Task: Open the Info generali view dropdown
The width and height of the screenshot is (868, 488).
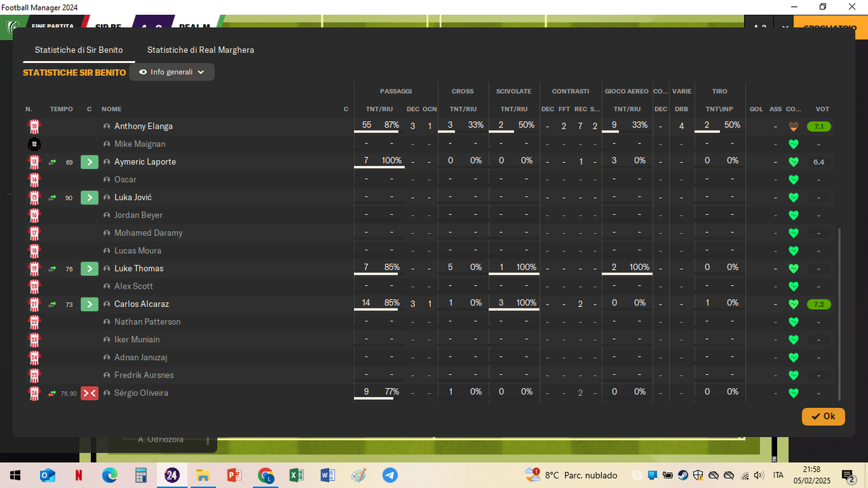Action: click(172, 72)
